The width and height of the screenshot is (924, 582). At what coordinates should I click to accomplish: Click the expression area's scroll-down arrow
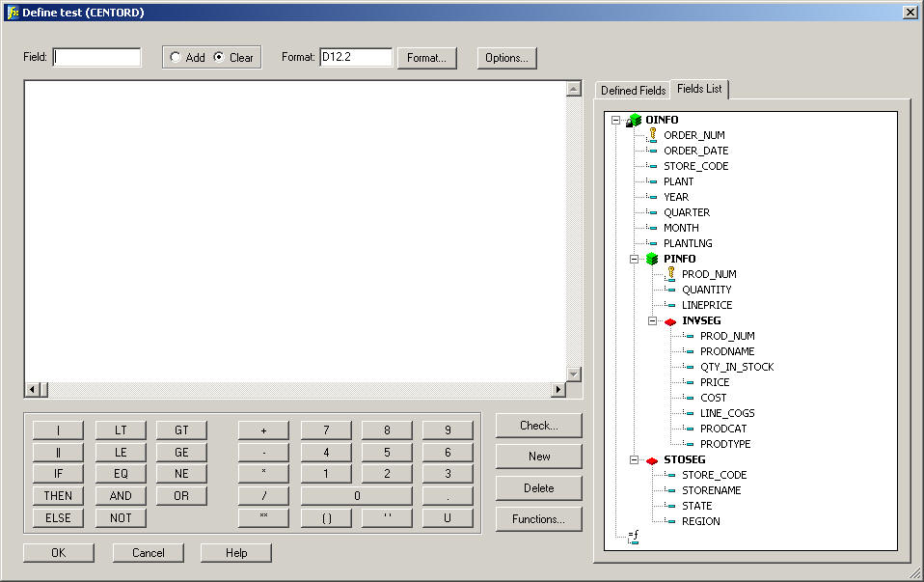(573, 374)
